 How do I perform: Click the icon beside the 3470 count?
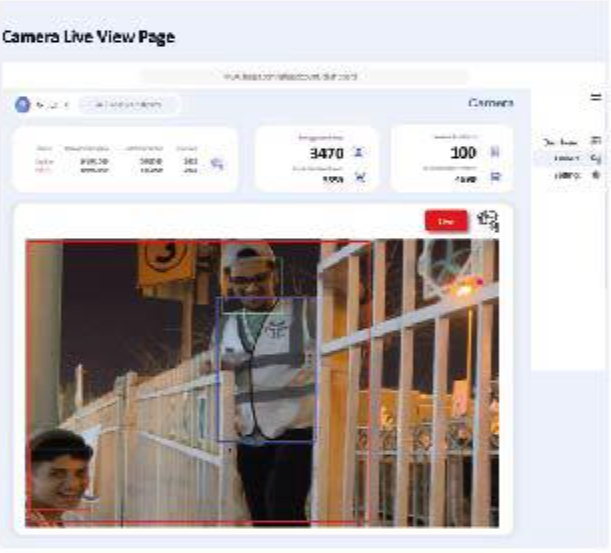click(x=359, y=153)
